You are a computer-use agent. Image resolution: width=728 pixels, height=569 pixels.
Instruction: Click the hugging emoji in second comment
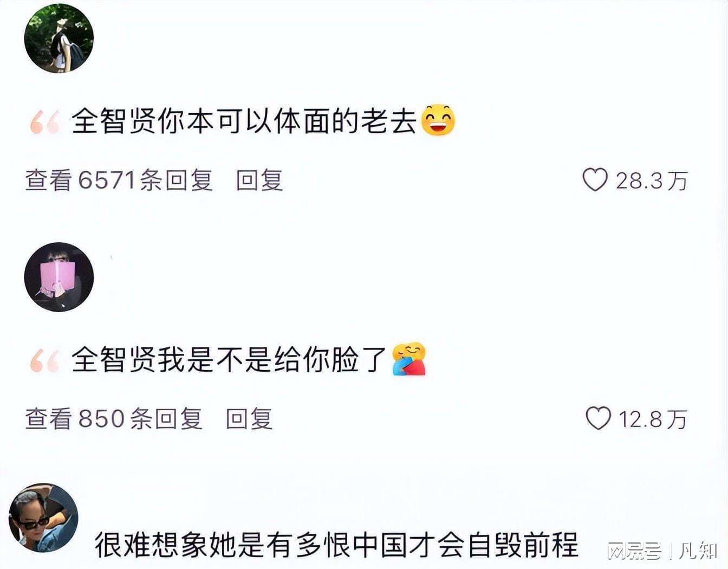pos(409,359)
